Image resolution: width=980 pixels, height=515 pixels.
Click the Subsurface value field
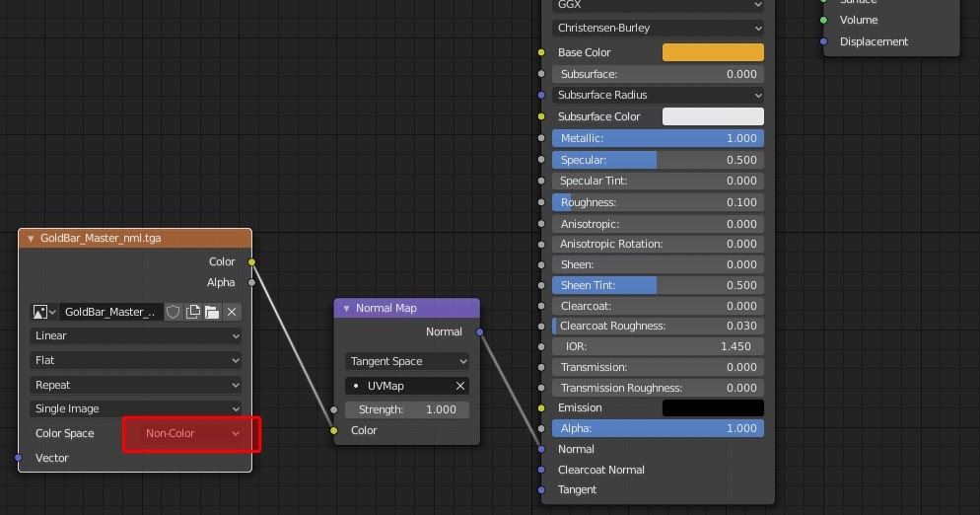tap(659, 74)
